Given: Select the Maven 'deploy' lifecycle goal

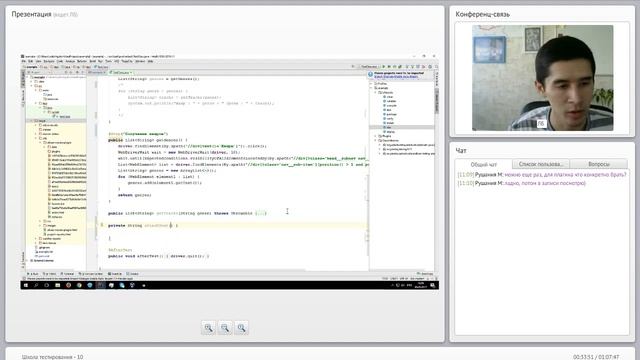Looking at the screenshot, I should click(x=390, y=132).
